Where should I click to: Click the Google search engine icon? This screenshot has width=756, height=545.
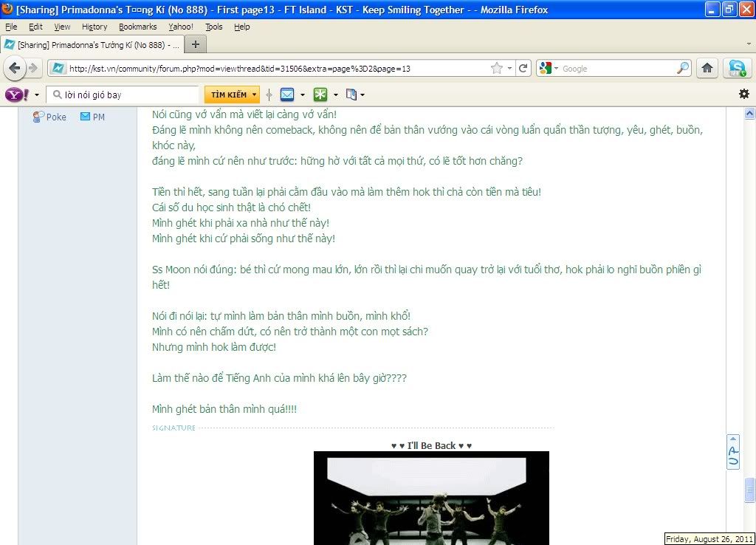pyautogui.click(x=546, y=68)
